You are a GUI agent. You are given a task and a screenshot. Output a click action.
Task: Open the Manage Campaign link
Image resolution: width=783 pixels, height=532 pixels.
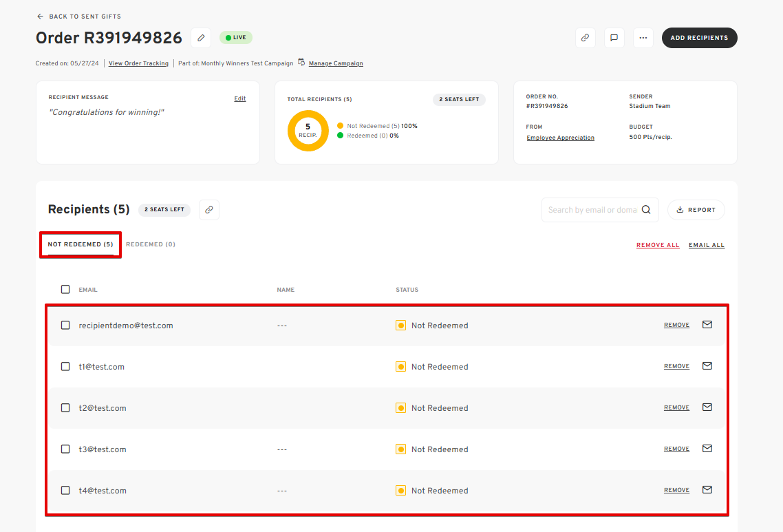tap(336, 63)
